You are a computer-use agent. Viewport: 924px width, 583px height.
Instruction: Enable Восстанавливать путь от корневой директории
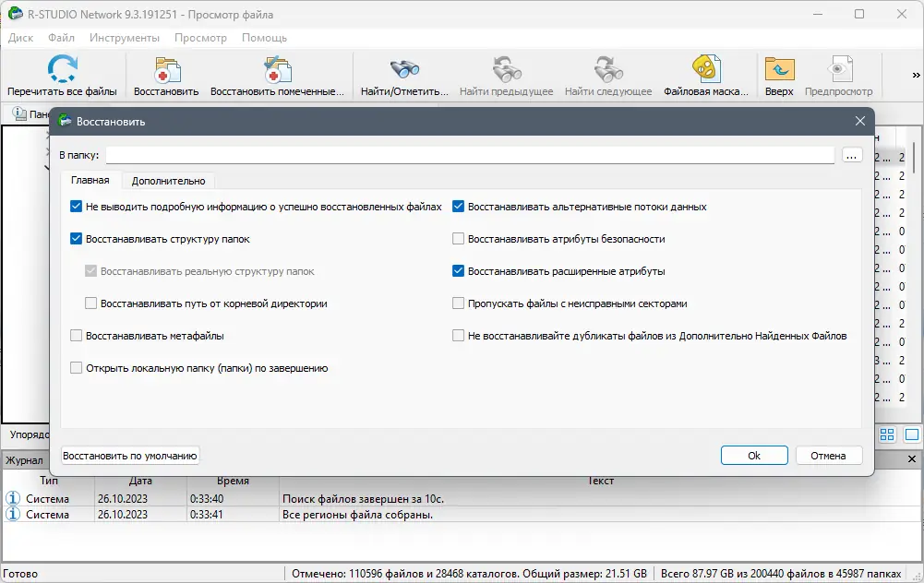tap(90, 303)
